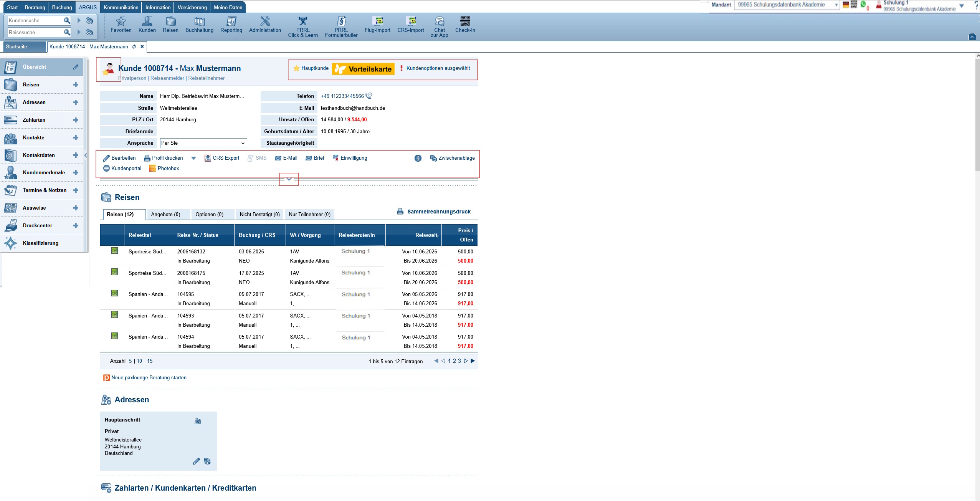
Task: Click the WhatsApp icon in header
Action: click(x=863, y=4)
